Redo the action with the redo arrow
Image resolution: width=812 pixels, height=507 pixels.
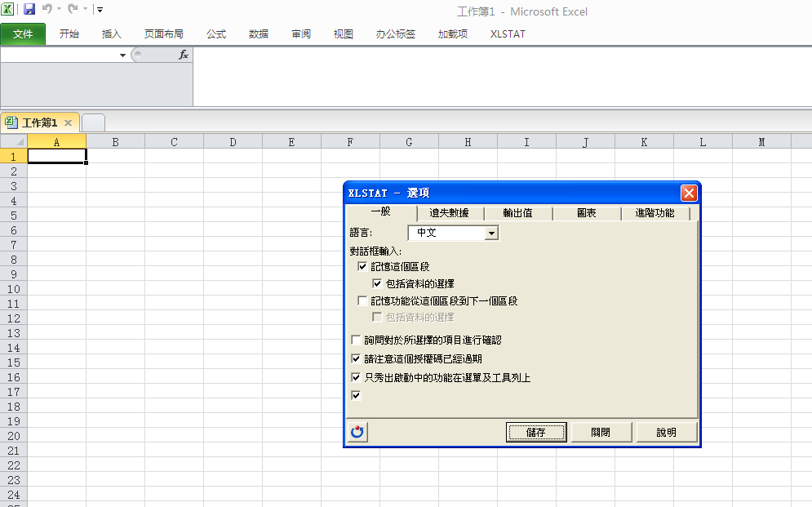[73, 9]
